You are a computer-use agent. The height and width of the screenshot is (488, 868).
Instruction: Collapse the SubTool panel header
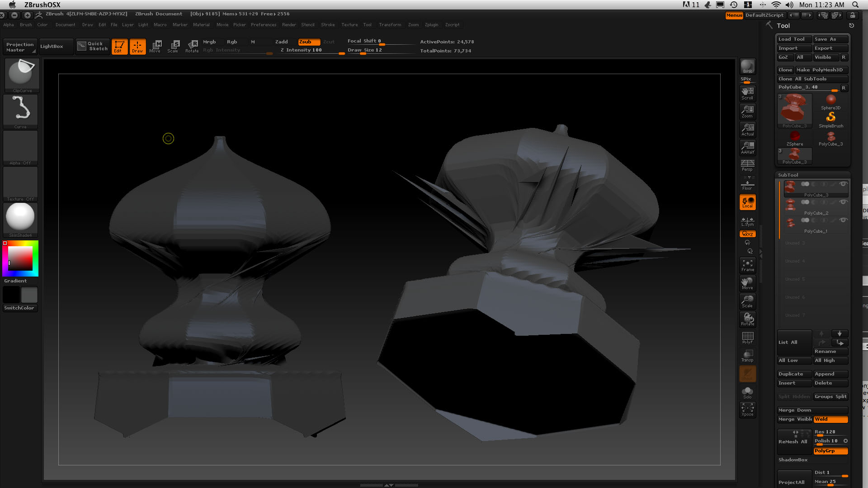coord(788,175)
